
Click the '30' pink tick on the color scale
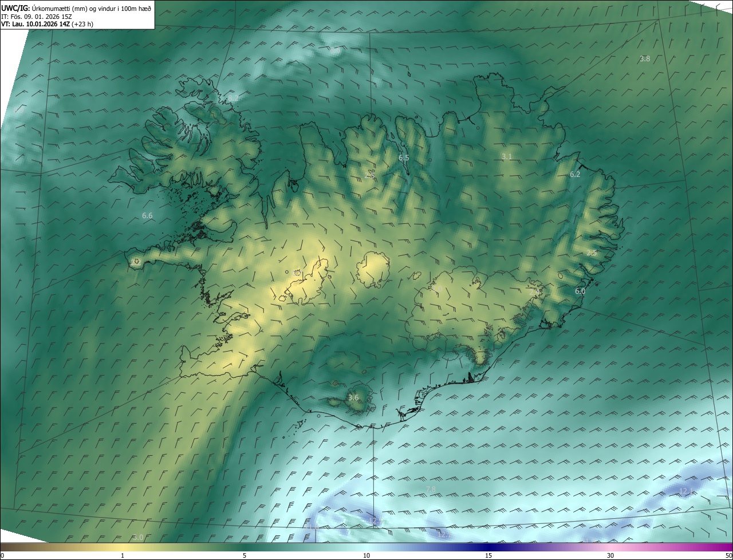tap(610, 556)
